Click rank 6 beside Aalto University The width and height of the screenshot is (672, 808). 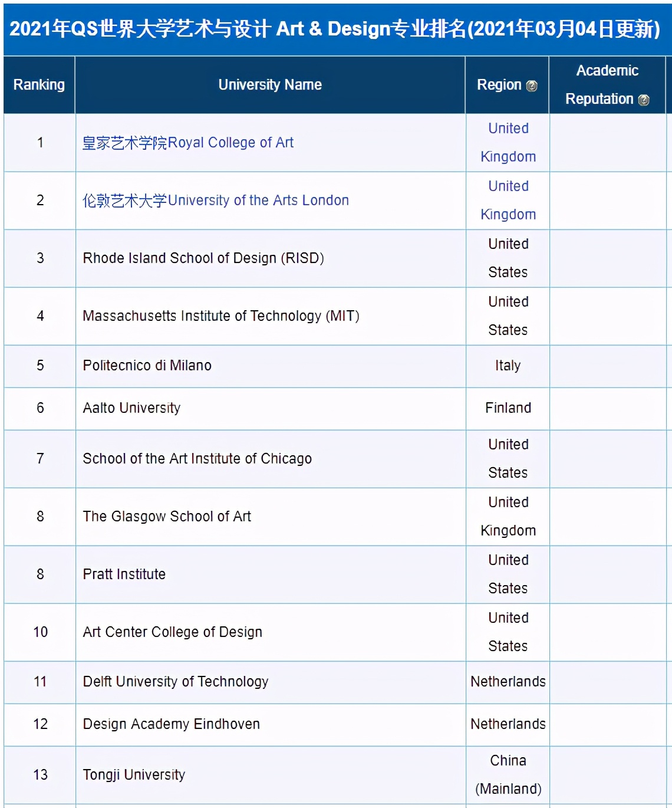coord(40,408)
